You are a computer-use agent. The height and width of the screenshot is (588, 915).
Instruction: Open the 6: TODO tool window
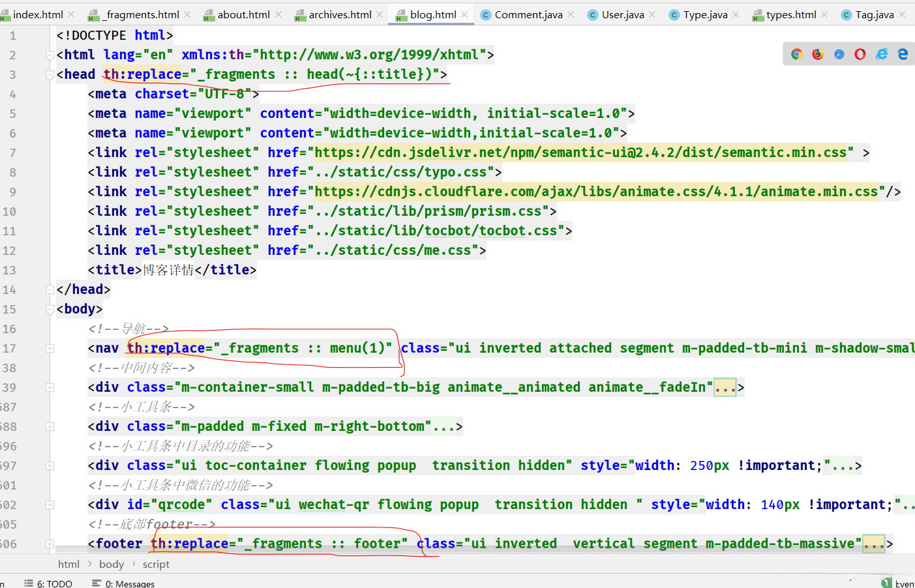(48, 583)
